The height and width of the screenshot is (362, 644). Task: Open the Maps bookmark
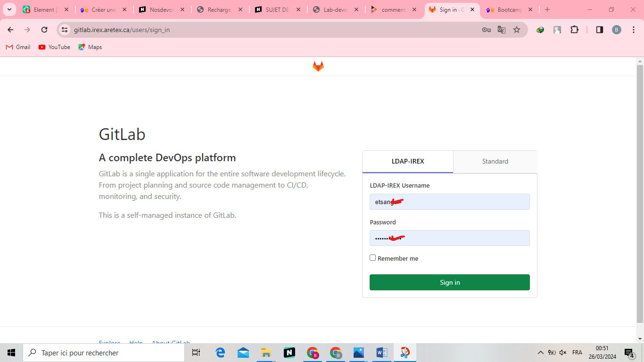coord(90,47)
